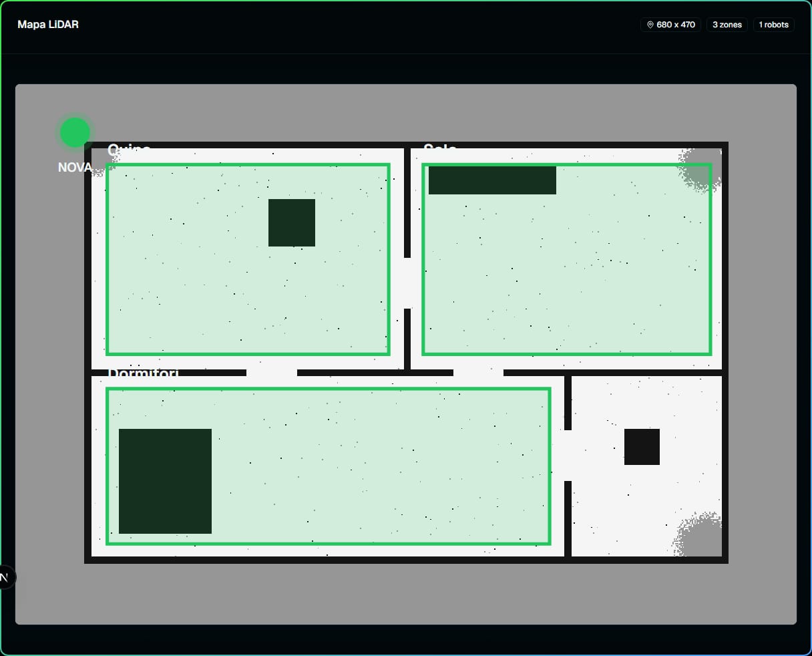
Task: Click the large dark obstacle in the Dormitori zone
Action: coord(165,481)
